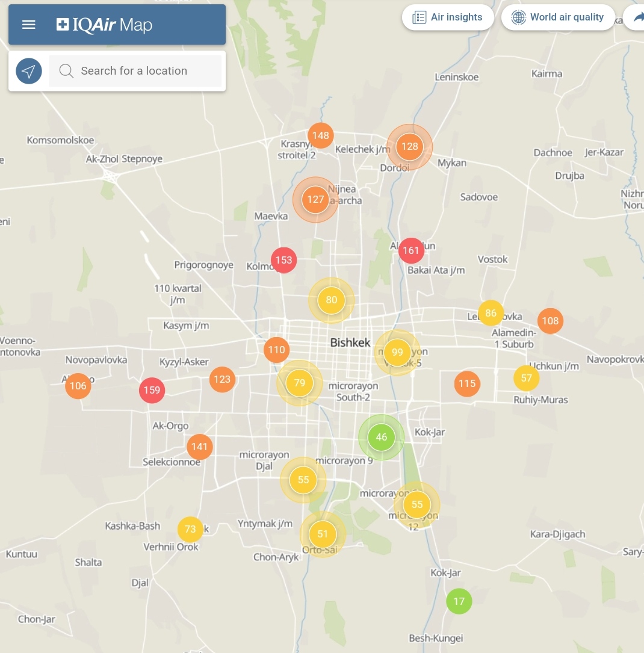
Task: Open World air quality
Action: pyautogui.click(x=557, y=17)
